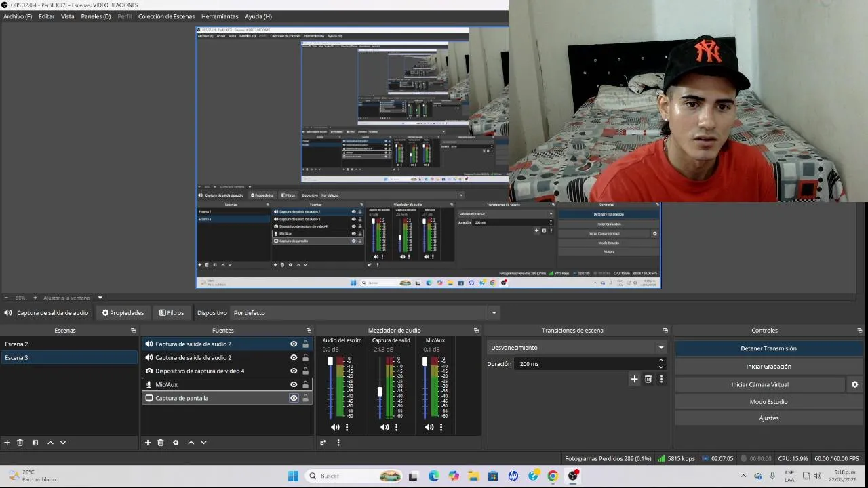868x488 pixels.
Task: Enable Modo Estudio
Action: [x=768, y=402]
